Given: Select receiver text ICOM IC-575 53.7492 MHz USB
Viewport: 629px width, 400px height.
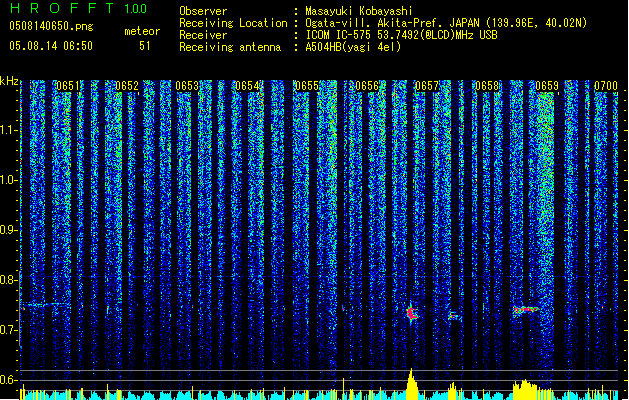Looking at the screenshot, I should 401,35.
